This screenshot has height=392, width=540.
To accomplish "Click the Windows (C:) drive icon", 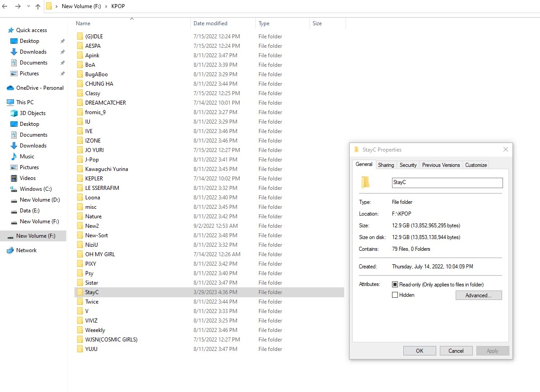I will (x=14, y=189).
